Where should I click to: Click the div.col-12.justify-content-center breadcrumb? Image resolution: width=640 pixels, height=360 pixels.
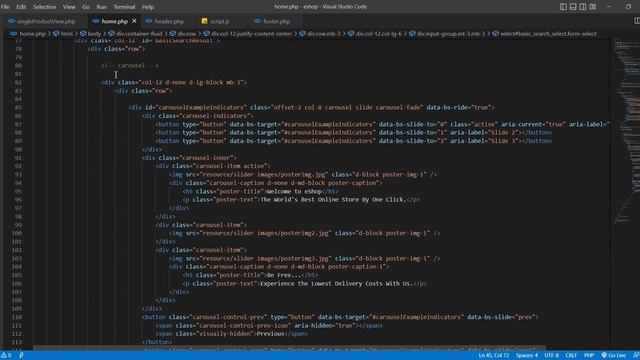click(x=251, y=34)
